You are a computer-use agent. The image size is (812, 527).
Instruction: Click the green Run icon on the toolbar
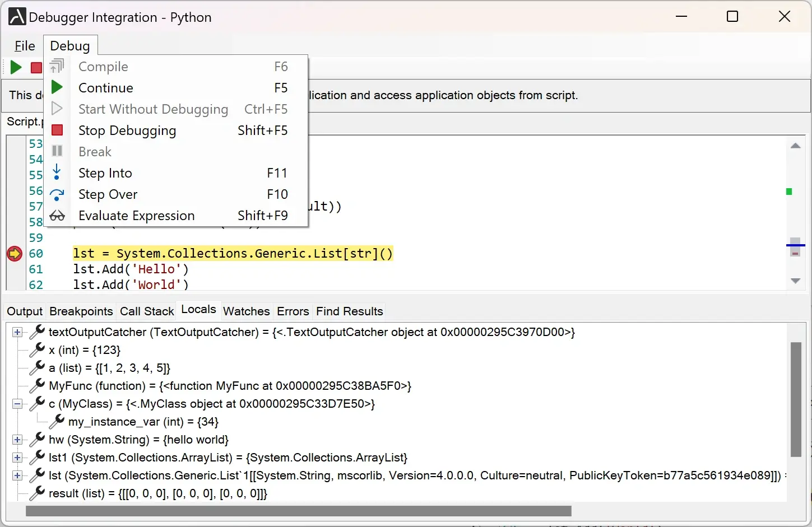tap(15, 67)
